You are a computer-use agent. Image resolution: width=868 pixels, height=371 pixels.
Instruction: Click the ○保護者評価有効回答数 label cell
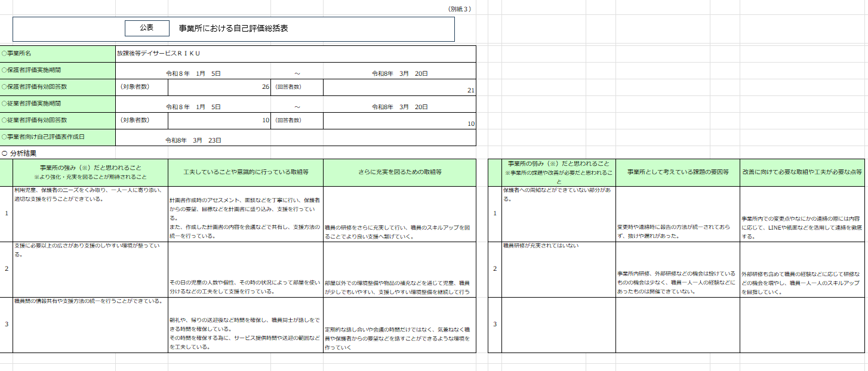pyautogui.click(x=58, y=87)
